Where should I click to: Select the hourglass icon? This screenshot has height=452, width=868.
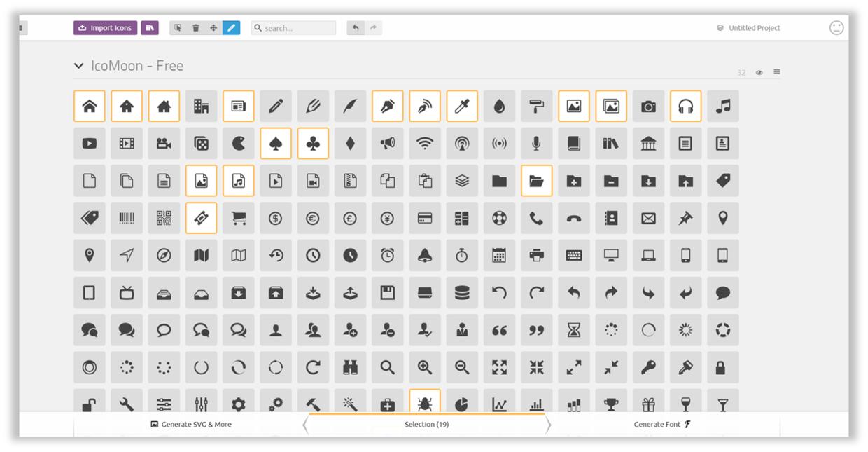[574, 330]
